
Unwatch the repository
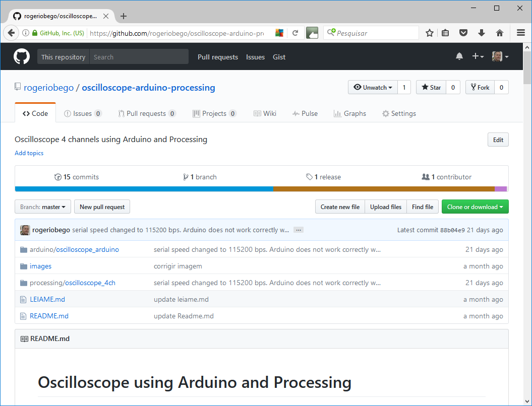372,87
